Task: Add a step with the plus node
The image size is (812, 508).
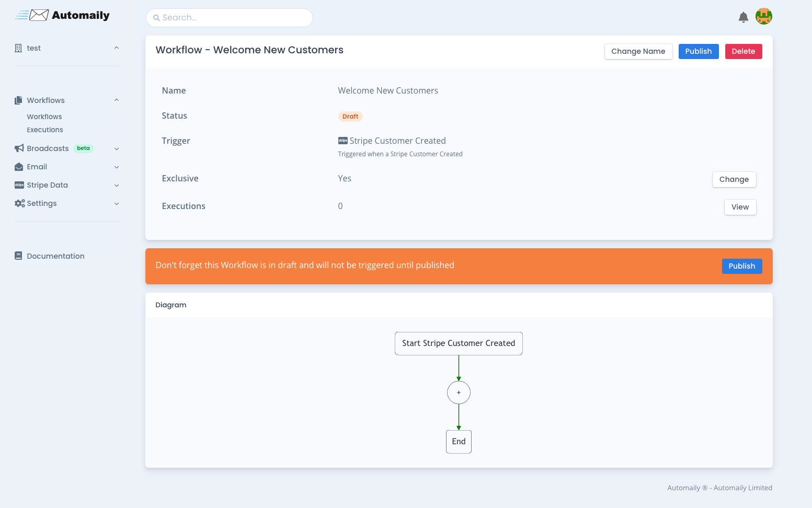Action: (x=459, y=392)
